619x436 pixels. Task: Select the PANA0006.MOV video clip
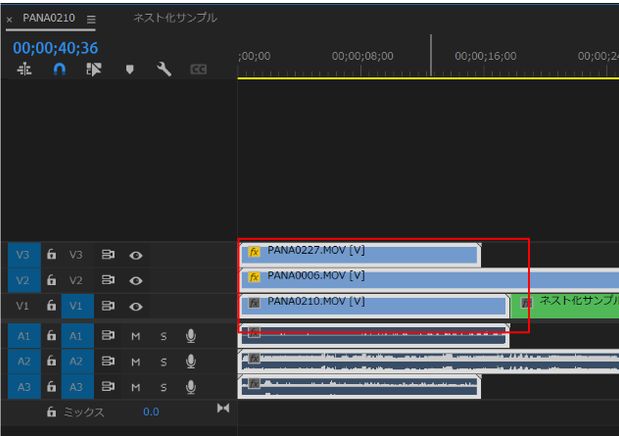(x=429, y=280)
